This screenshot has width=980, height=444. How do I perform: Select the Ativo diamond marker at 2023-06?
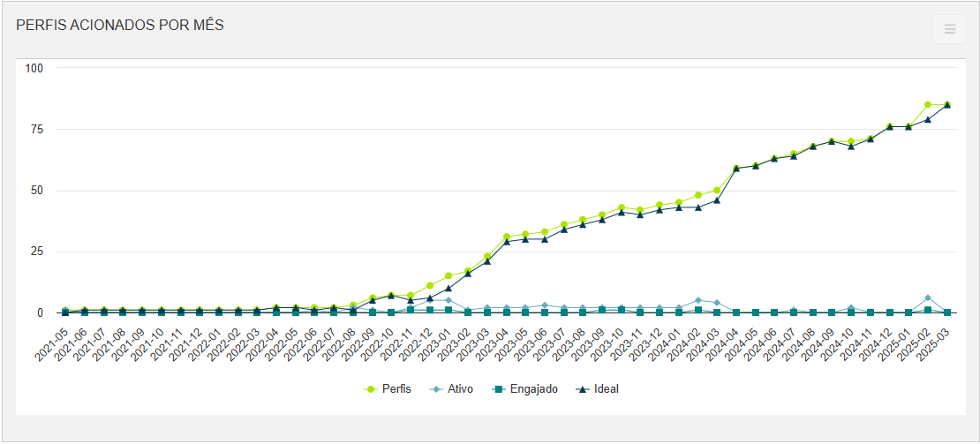tap(545, 305)
